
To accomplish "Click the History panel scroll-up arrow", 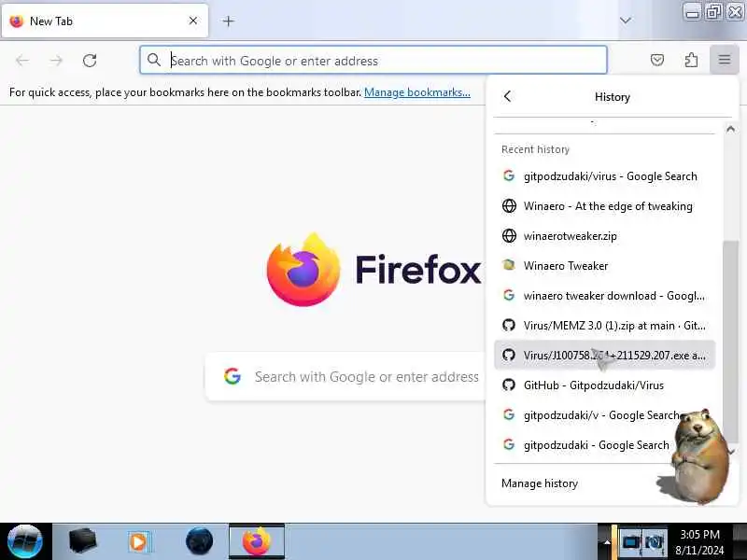I will click(730, 129).
